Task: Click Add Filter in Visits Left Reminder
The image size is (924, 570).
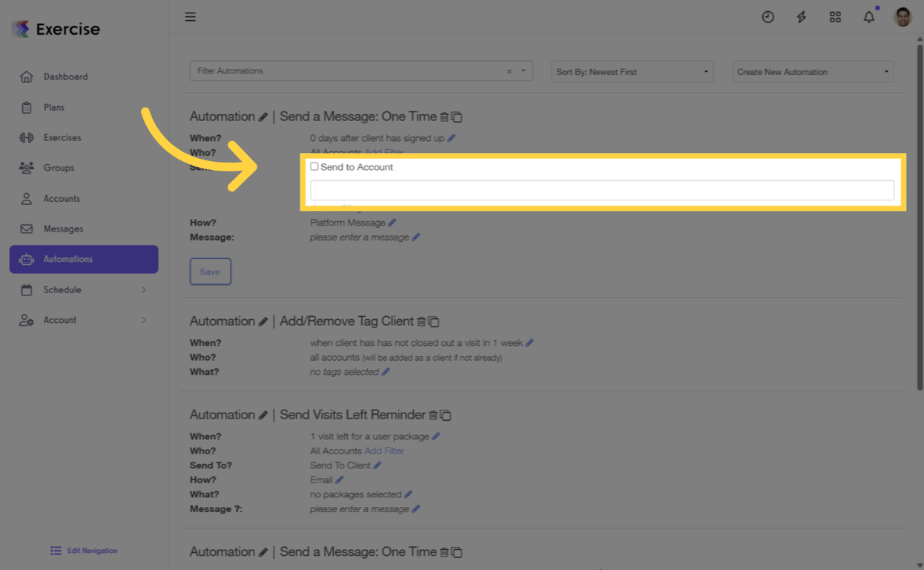Action: click(384, 451)
